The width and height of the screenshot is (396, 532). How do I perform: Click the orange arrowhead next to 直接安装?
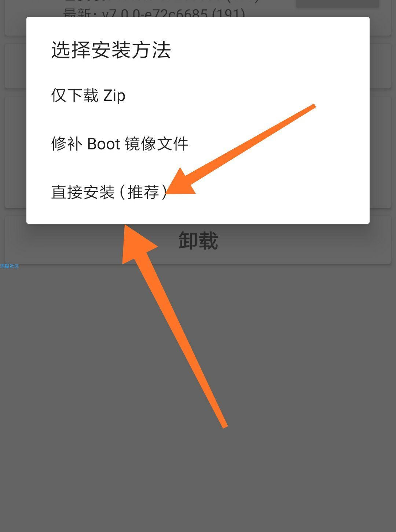[180, 183]
